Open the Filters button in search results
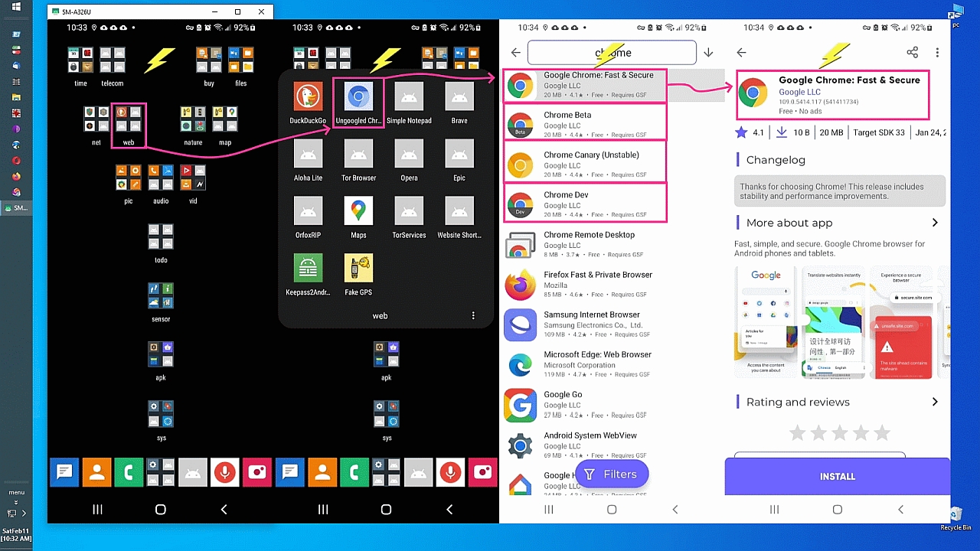The height and width of the screenshot is (551, 980). (x=611, y=474)
